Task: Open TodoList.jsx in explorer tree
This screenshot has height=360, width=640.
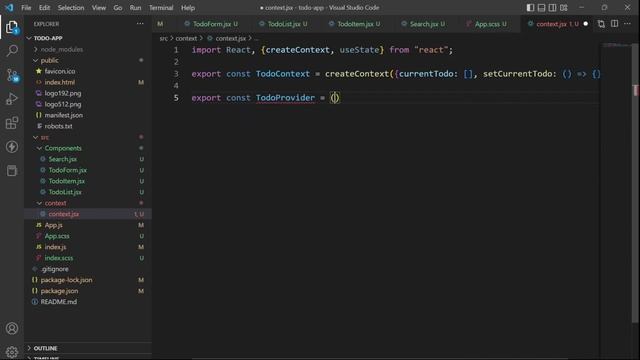Action: click(x=65, y=192)
